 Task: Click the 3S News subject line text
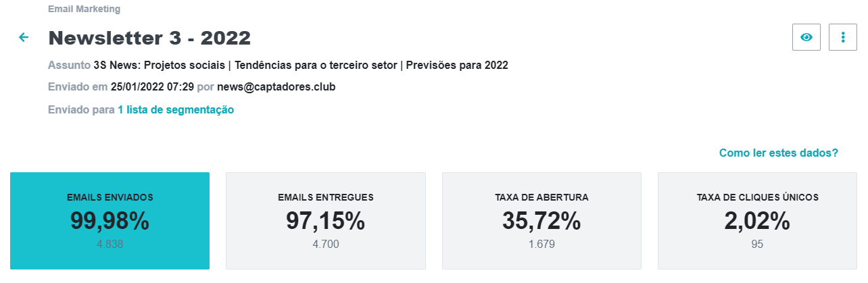301,66
